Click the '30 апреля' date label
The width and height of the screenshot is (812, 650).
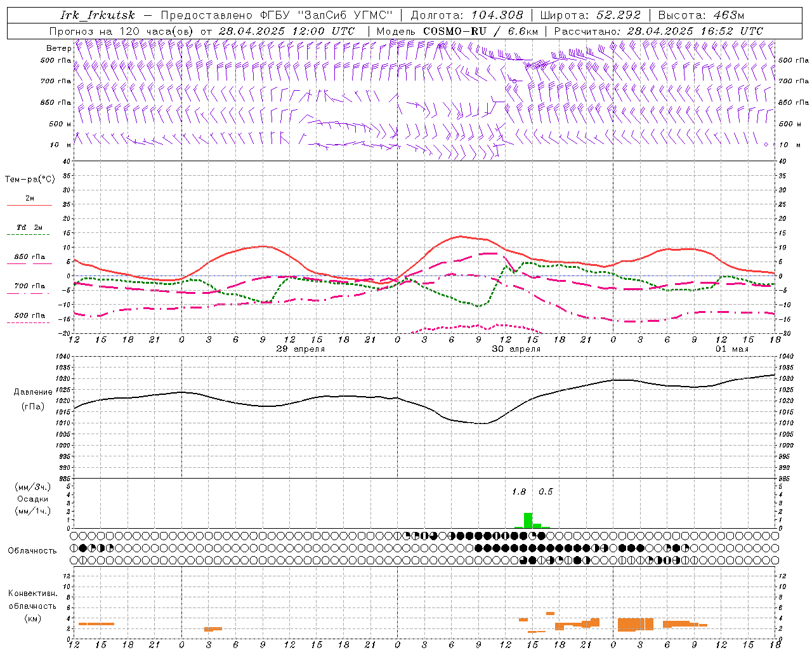516,349
